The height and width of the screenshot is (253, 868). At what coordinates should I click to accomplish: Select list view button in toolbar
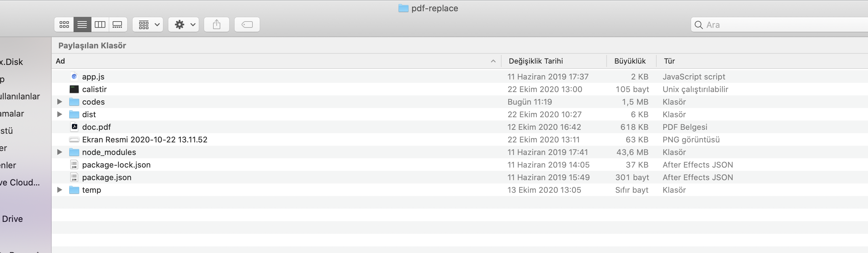pos(82,25)
